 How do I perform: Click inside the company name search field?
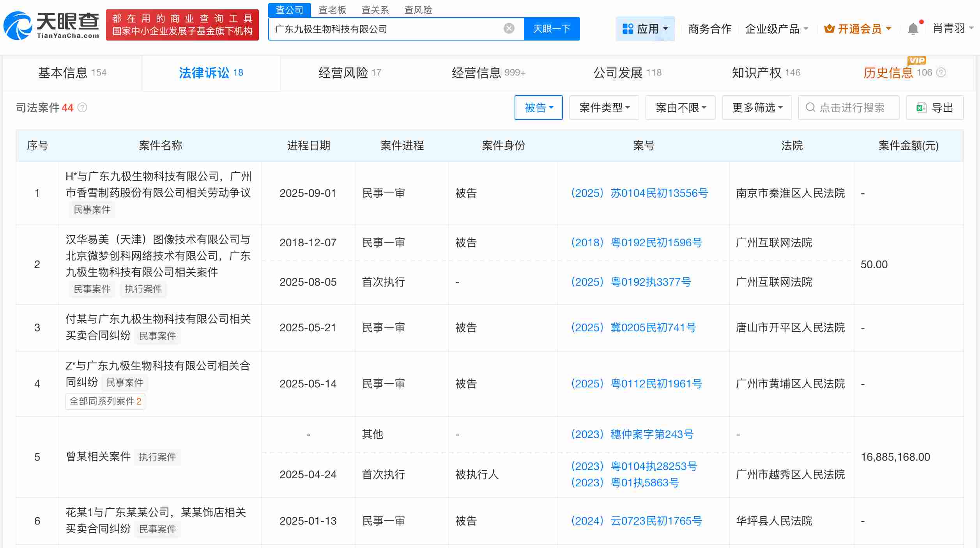tap(390, 28)
